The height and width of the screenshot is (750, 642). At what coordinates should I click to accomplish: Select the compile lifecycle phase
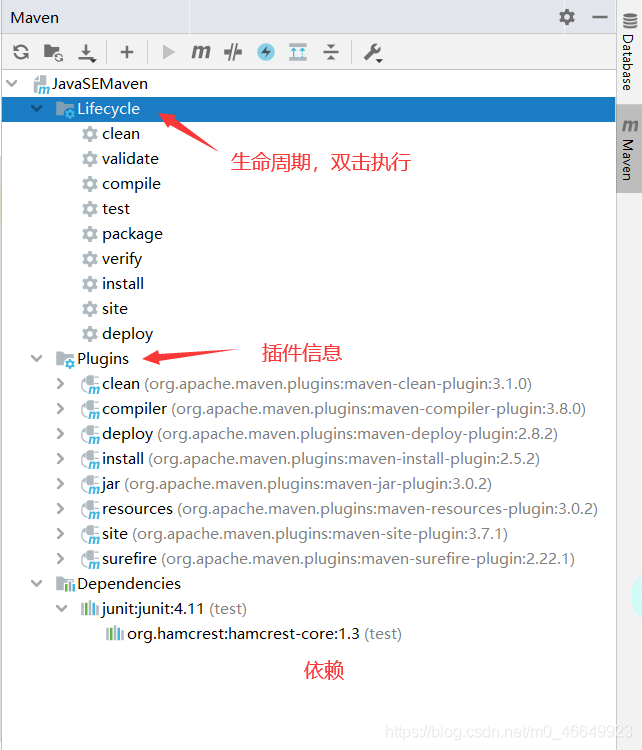pyautogui.click(x=121, y=184)
